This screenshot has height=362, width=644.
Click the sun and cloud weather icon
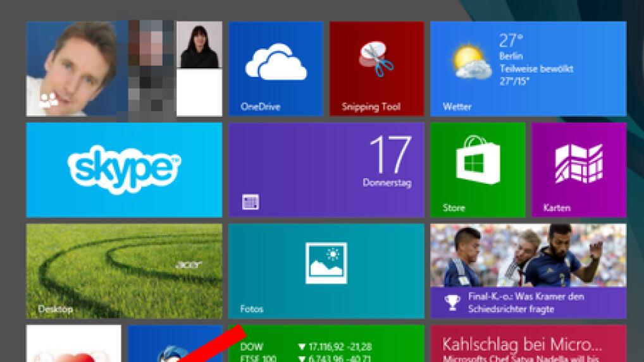pos(471,62)
